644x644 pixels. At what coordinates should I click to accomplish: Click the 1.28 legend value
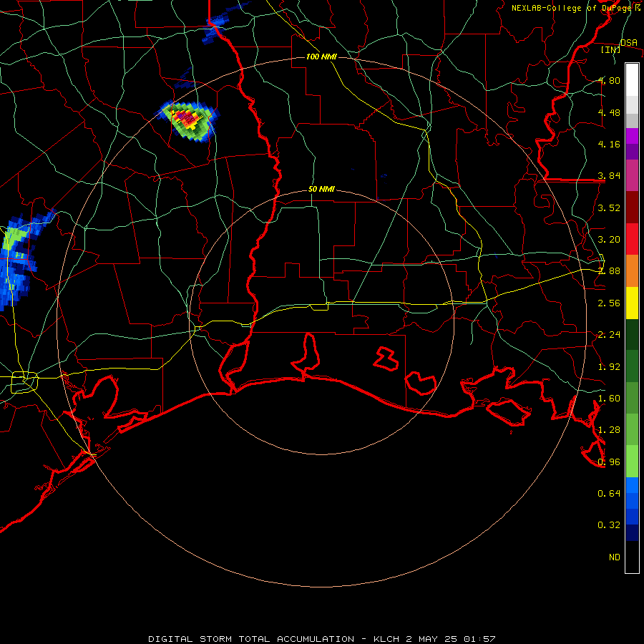coord(609,430)
